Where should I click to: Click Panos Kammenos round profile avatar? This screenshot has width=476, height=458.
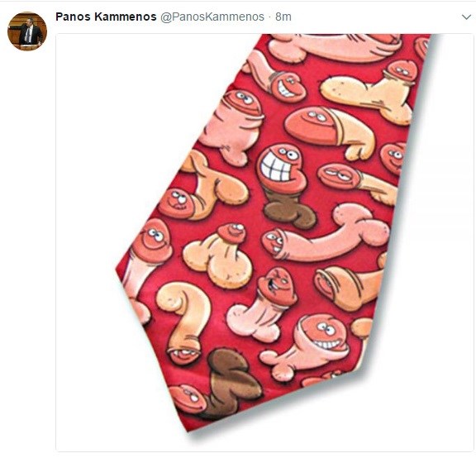27,31
